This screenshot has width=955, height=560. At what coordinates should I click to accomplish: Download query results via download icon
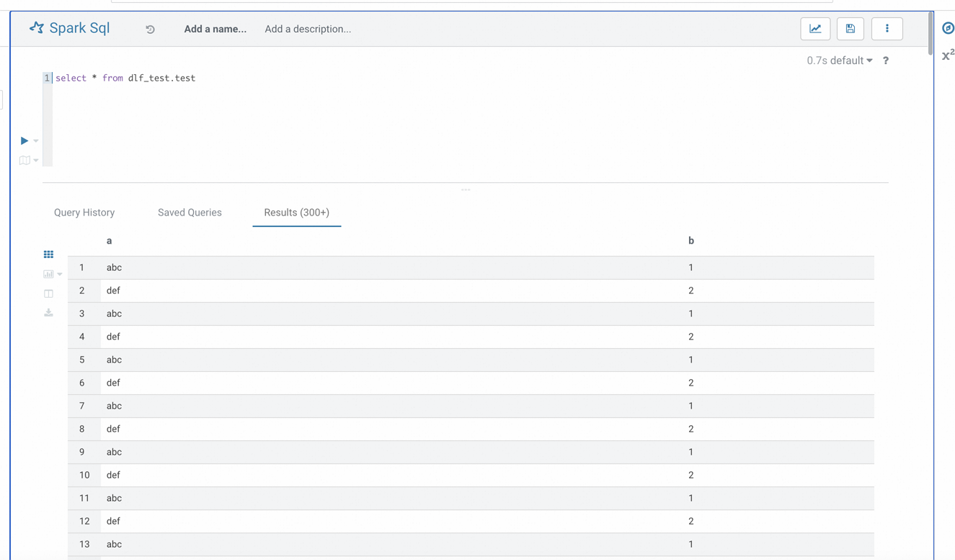48,312
